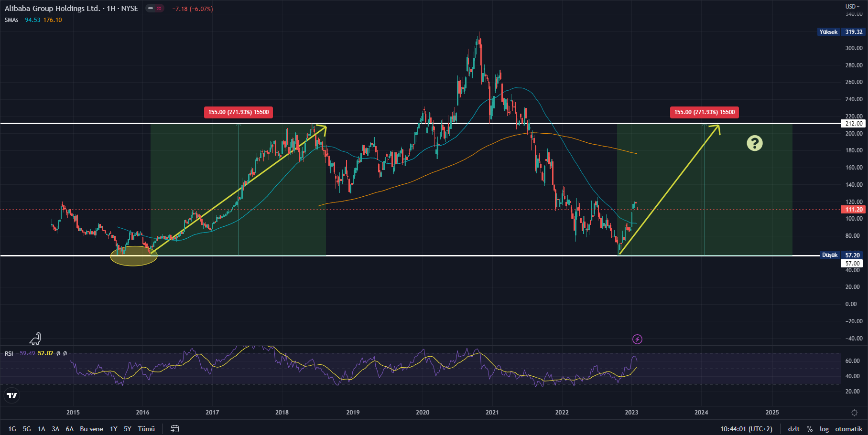Click the gray market status dash icon

coord(151,9)
